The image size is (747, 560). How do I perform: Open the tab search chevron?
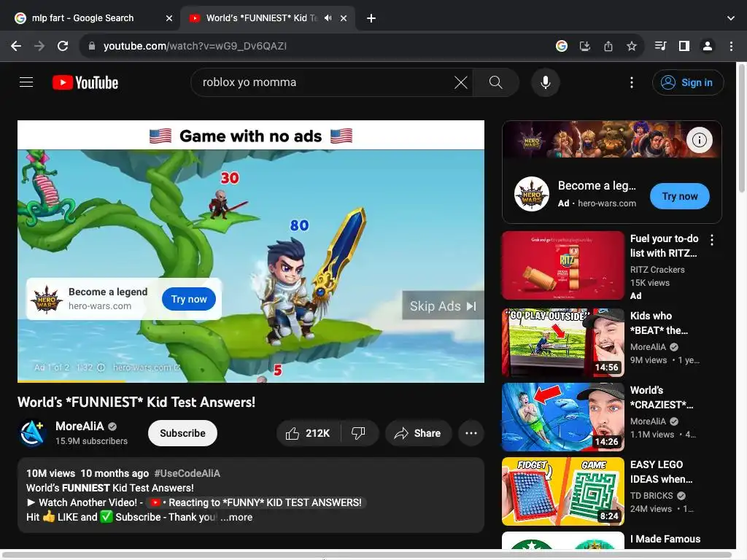tap(731, 18)
